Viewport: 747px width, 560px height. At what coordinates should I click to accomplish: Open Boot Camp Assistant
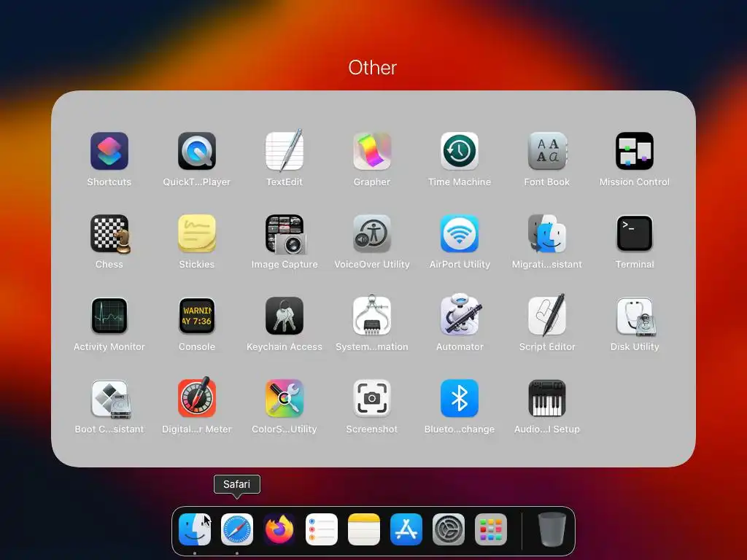coord(110,399)
